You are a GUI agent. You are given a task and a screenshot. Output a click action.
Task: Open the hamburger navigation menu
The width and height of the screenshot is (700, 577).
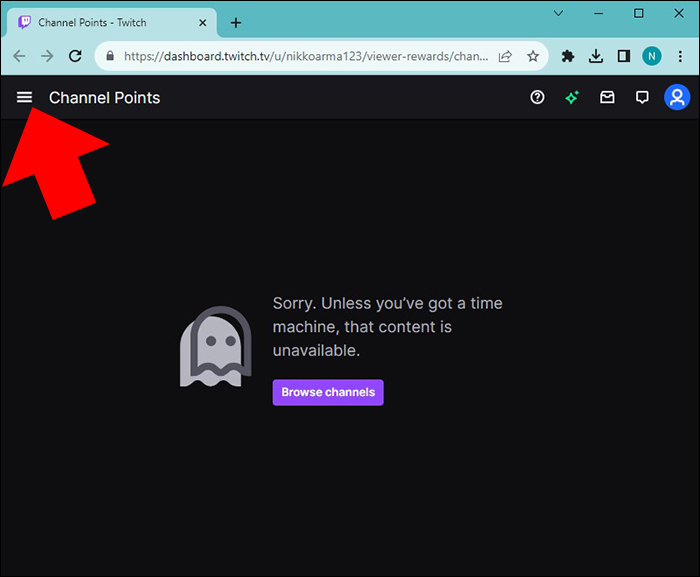click(25, 97)
